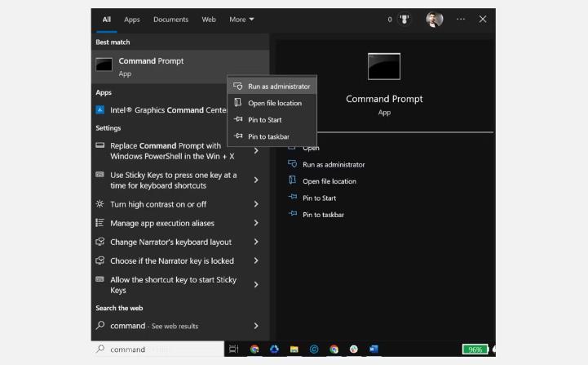Viewport: 588px width, 365px height.
Task: Expand arrow for Use Sticky Keys result
Action: point(256,180)
